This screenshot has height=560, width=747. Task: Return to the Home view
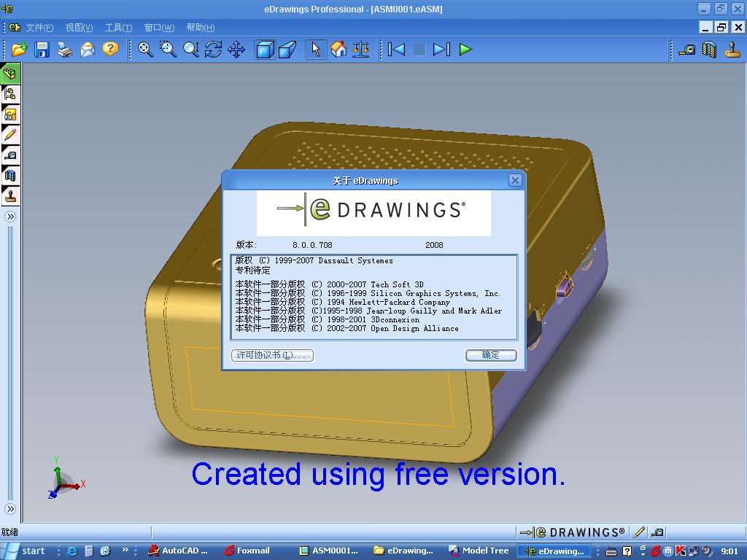338,50
